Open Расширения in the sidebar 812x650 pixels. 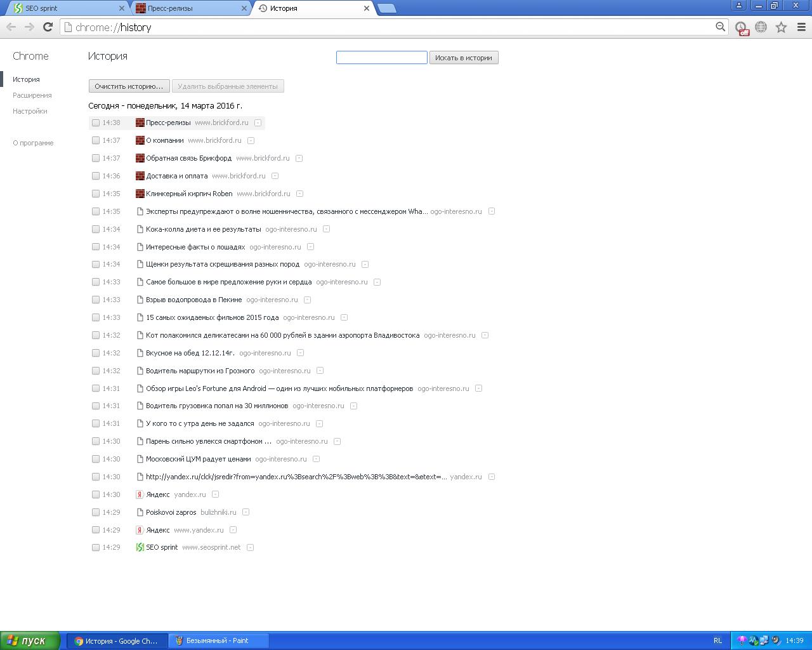point(32,95)
